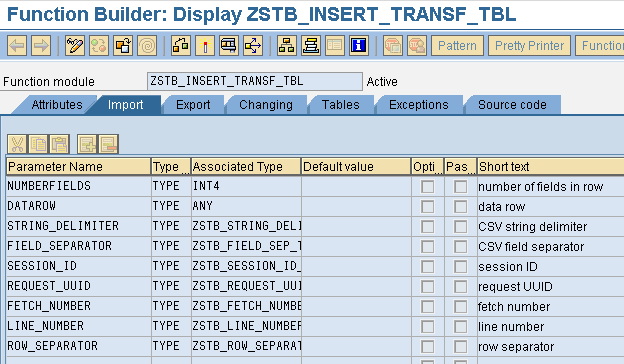The image size is (624, 364).
Task: Enable Pass Value checkbox for DATAROW
Action: click(460, 206)
